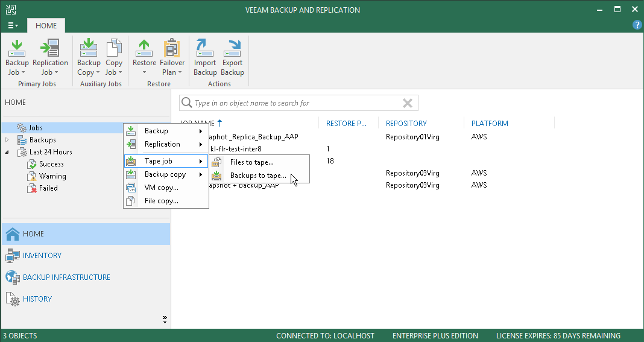The width and height of the screenshot is (644, 342).
Task: Select the Tape job menu entry
Action: pos(166,161)
